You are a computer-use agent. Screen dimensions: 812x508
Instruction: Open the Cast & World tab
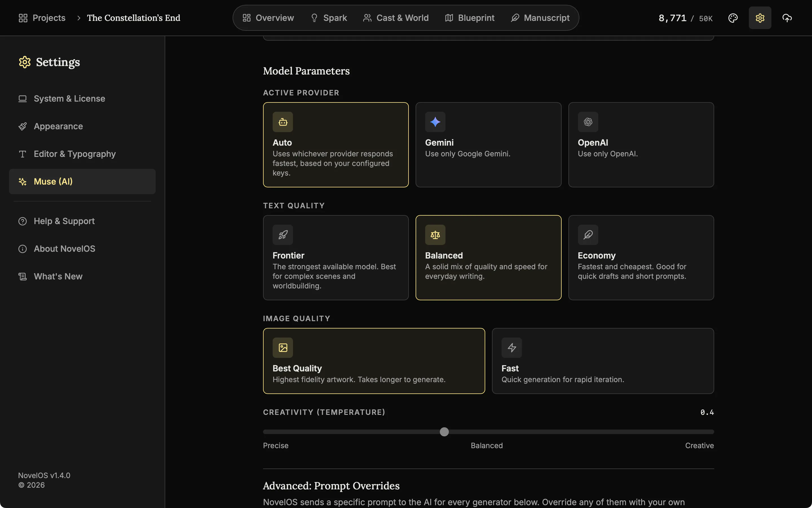396,18
